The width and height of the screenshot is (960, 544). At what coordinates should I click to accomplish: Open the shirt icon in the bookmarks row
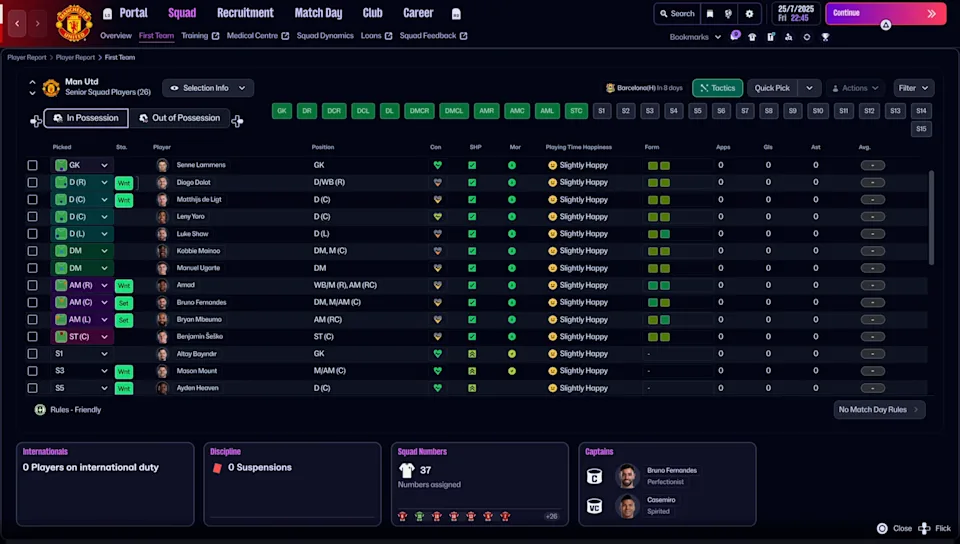pos(752,37)
